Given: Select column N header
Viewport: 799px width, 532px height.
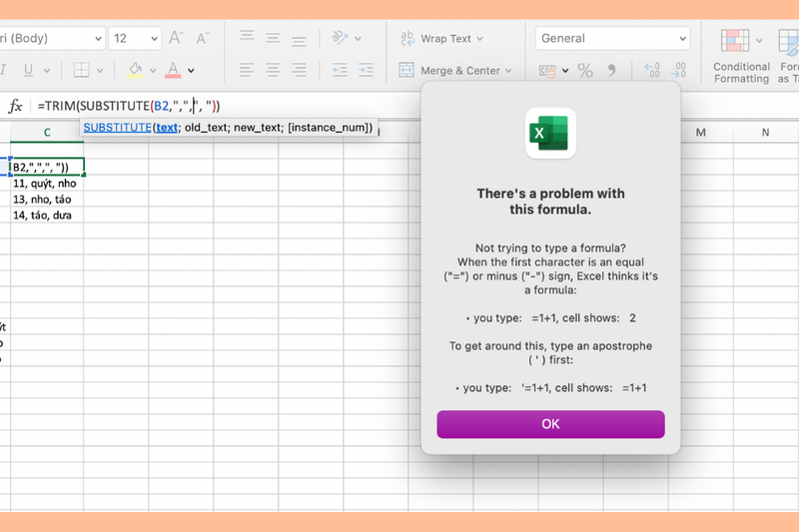Looking at the screenshot, I should [x=765, y=133].
